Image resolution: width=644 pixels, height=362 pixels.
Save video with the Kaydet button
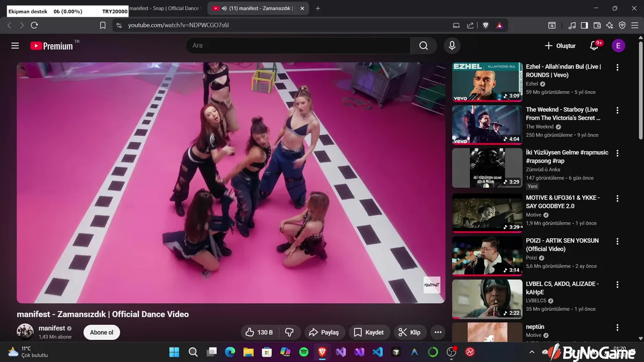pyautogui.click(x=369, y=332)
